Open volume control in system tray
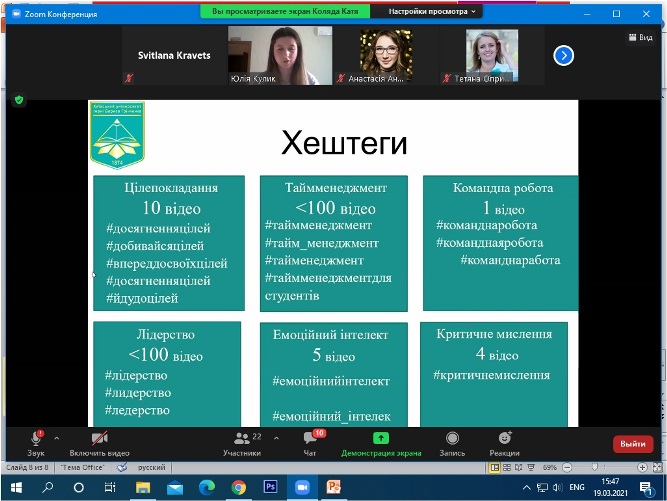Screen dimensions: 667x501 (558, 488)
